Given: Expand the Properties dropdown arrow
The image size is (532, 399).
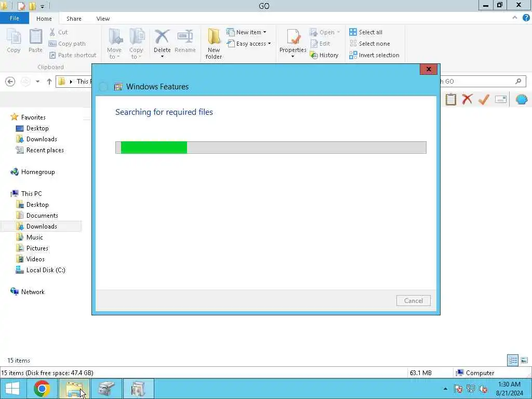Looking at the screenshot, I should coord(293,57).
